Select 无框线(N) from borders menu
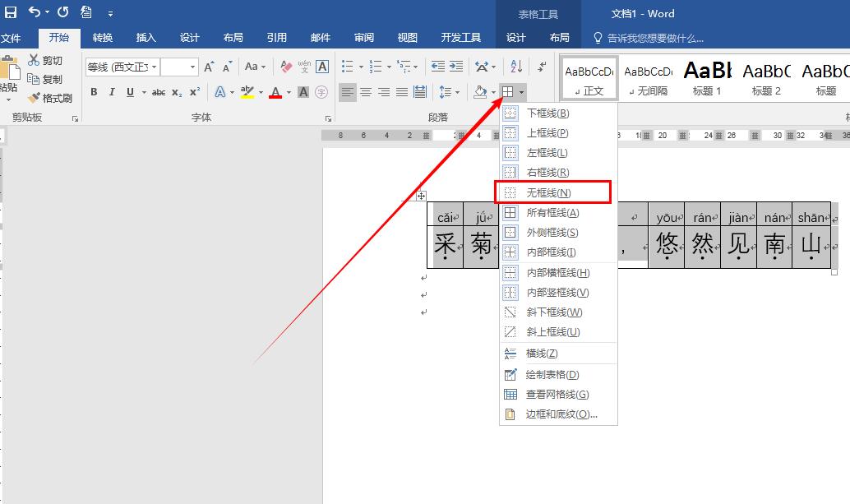The width and height of the screenshot is (850, 504). coord(553,192)
